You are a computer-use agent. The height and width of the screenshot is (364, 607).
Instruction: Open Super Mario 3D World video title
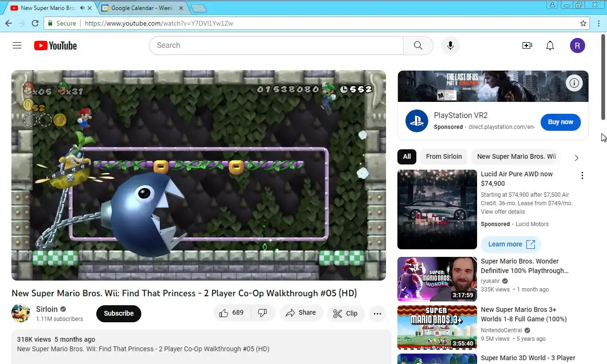[528, 358]
